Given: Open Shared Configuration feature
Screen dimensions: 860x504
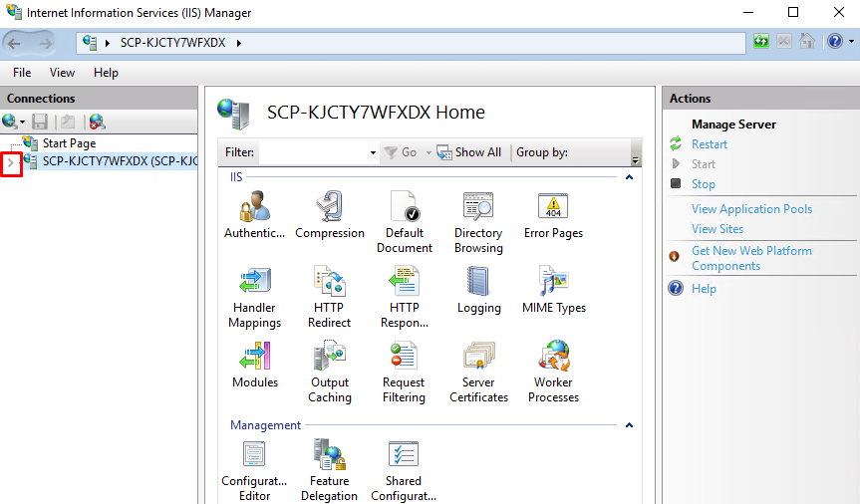Looking at the screenshot, I should coord(404,471).
